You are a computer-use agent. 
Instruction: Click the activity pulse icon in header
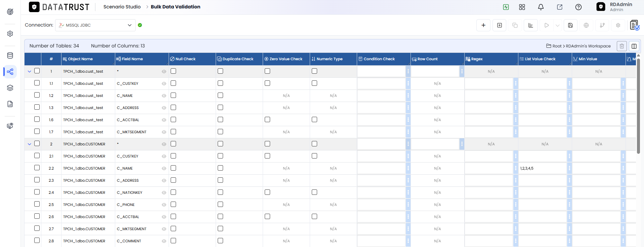[506, 7]
